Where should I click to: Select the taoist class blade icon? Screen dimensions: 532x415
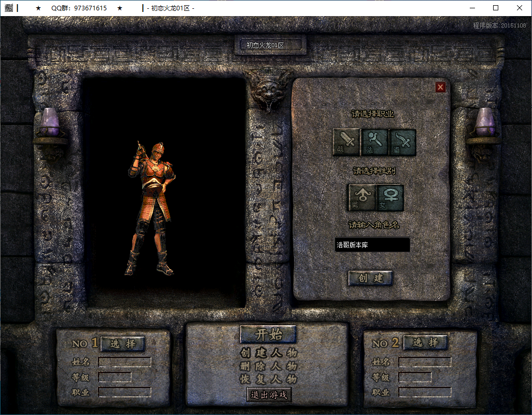(402, 142)
